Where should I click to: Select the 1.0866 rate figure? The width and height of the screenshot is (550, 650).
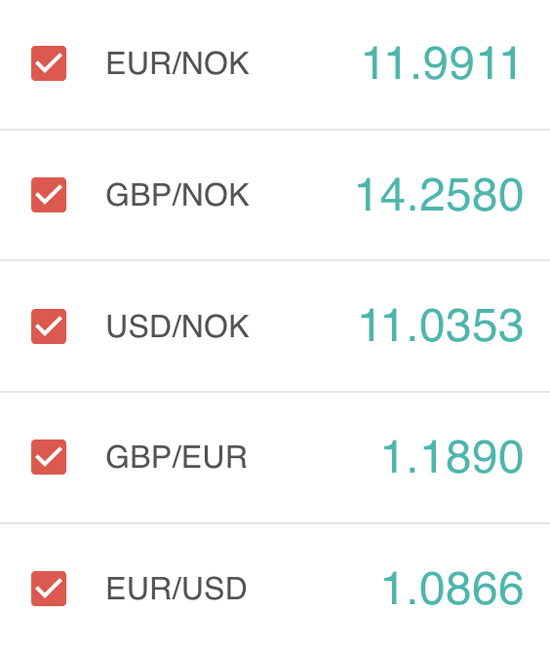(452, 588)
